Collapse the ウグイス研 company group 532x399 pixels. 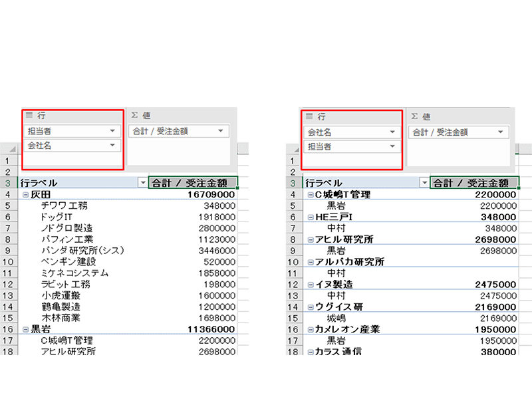(x=310, y=307)
